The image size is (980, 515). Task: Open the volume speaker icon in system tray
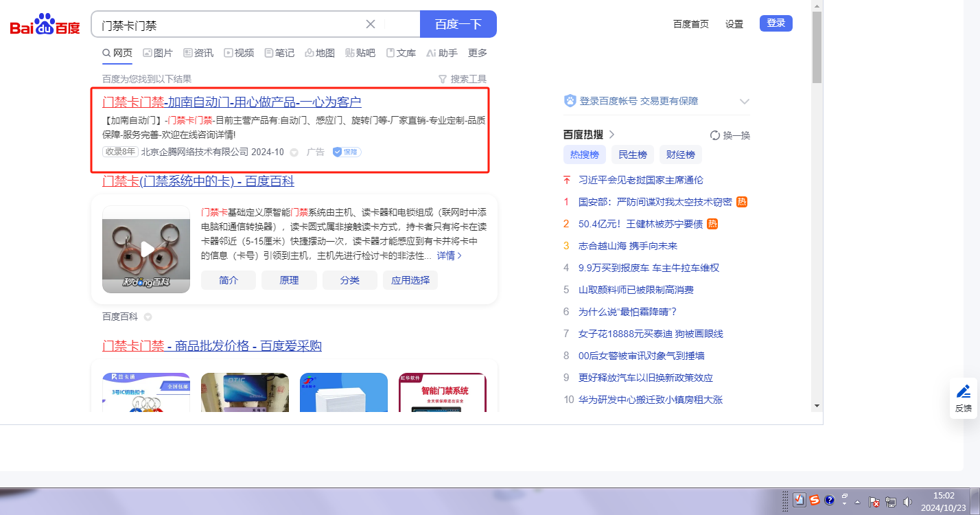tap(907, 501)
